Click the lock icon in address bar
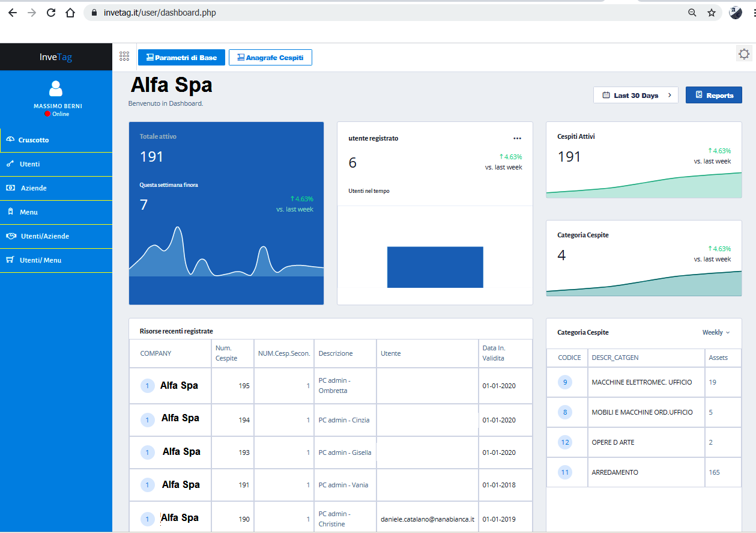The width and height of the screenshot is (756, 533). (94, 13)
